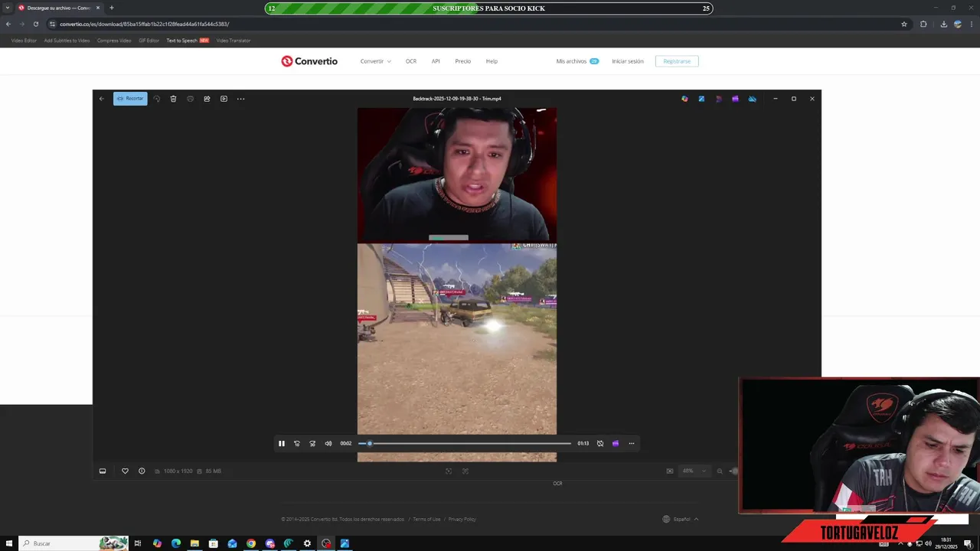Image resolution: width=980 pixels, height=551 pixels.
Task: Open Windows Start menu
Action: (9, 543)
